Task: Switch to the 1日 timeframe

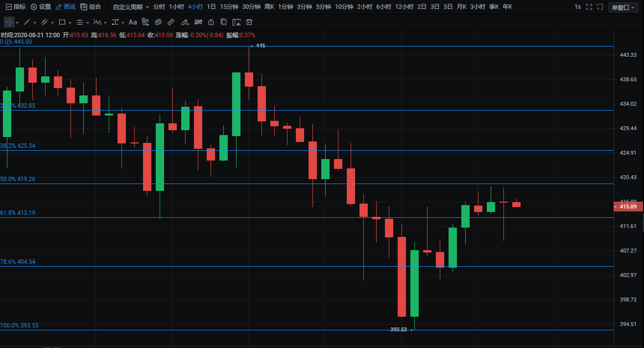Action: tap(211, 7)
